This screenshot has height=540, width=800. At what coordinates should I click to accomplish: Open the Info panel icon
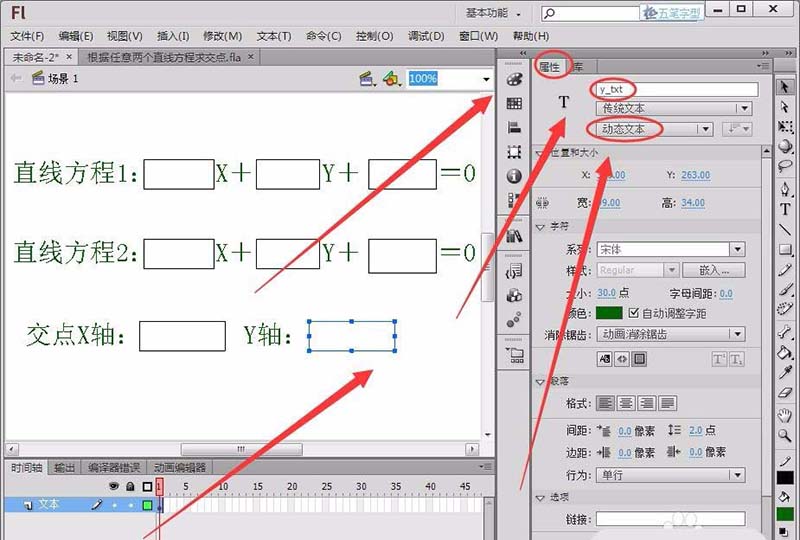click(515, 176)
